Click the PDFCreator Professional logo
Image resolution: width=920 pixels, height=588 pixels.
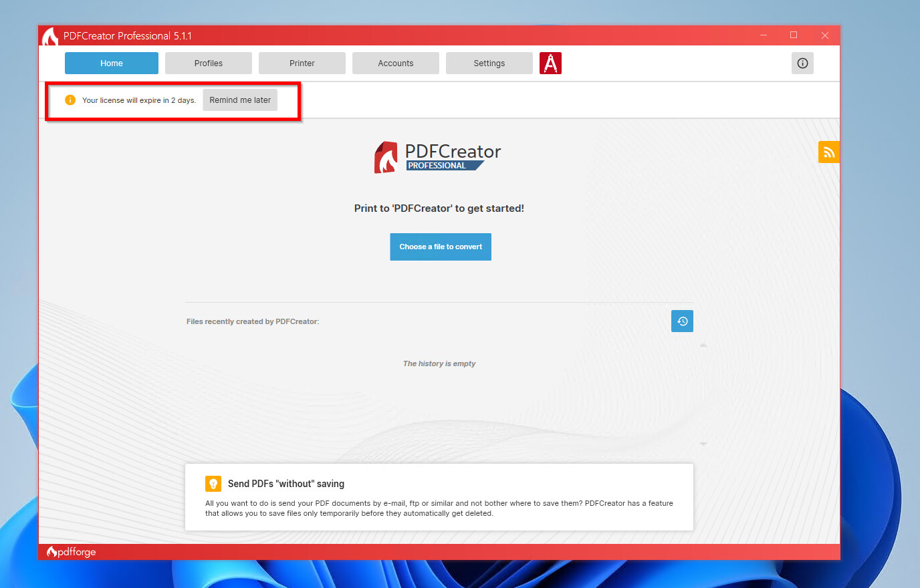438,157
